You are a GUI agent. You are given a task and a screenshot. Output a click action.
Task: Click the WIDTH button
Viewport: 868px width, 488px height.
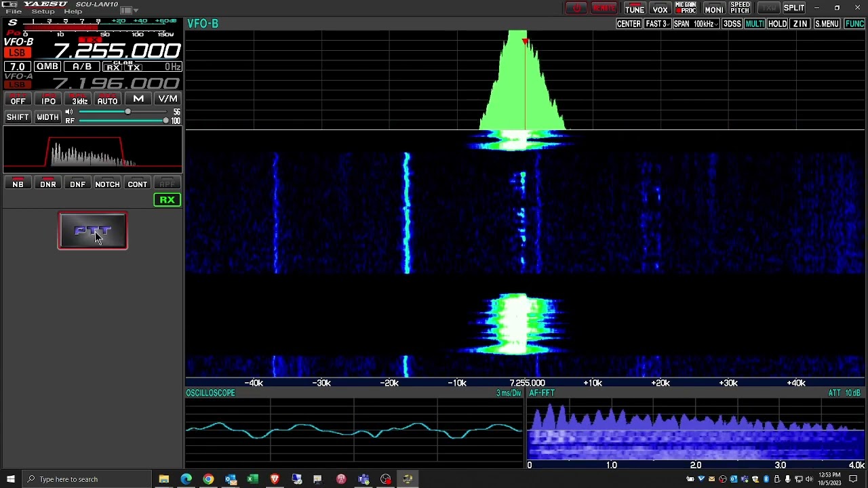(47, 117)
